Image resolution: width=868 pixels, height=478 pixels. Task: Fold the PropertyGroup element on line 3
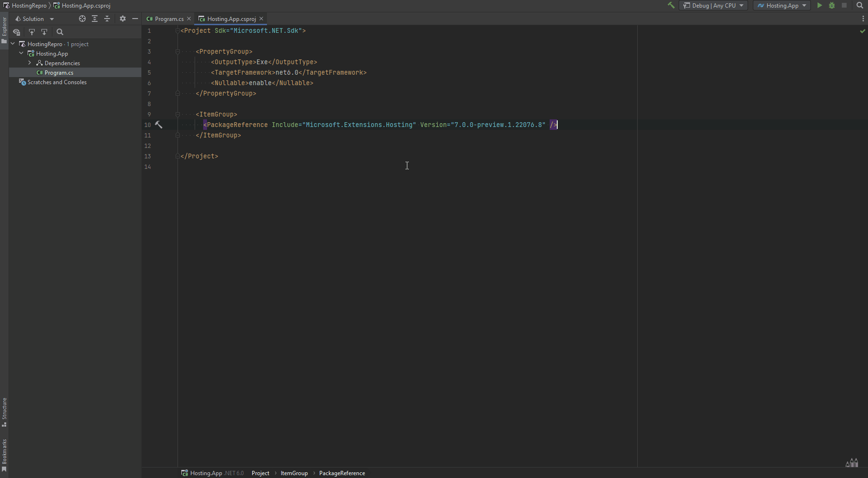(x=178, y=51)
